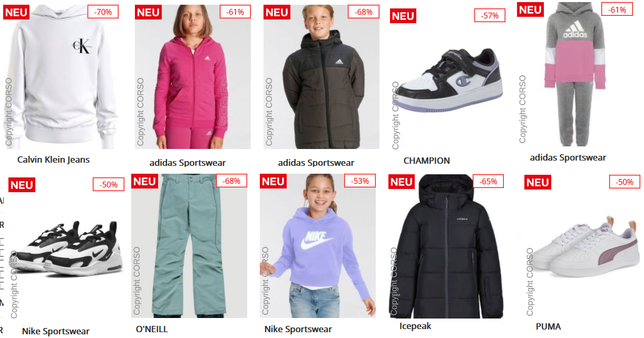Click the NEU label on O'NEILL pants
Image resolution: width=644 pixels, height=338 pixels.
tap(144, 181)
